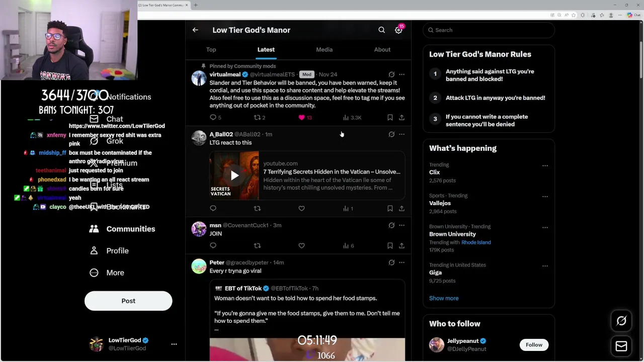The width and height of the screenshot is (644, 362).
Task: Go back with the arrow beside Low Tier God's Manor
Action: tap(195, 30)
